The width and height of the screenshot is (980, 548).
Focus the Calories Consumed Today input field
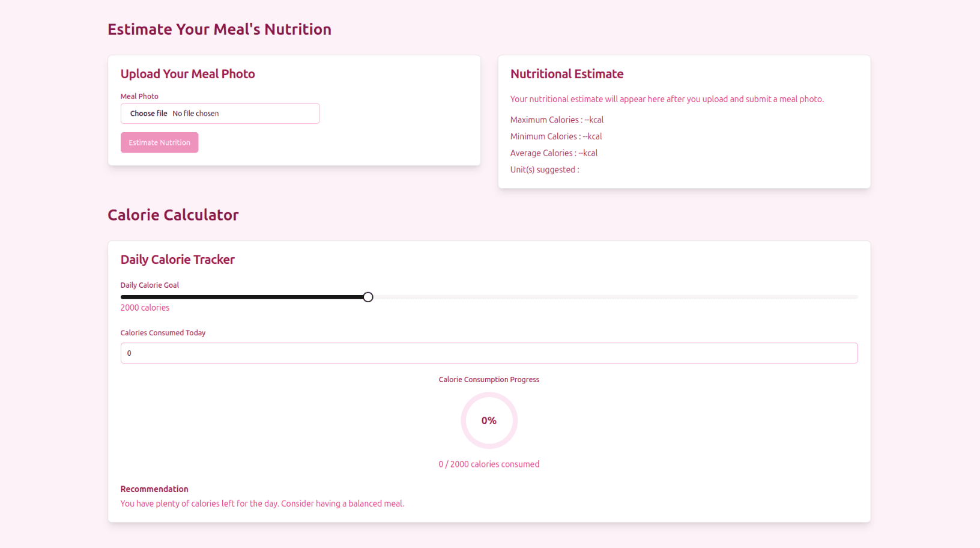pyautogui.click(x=489, y=353)
